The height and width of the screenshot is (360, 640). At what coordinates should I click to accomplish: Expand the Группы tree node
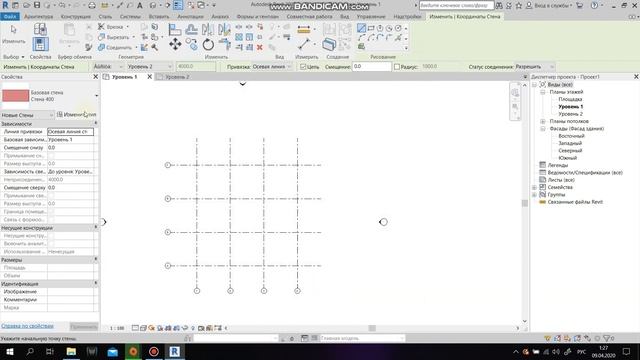coord(534,195)
